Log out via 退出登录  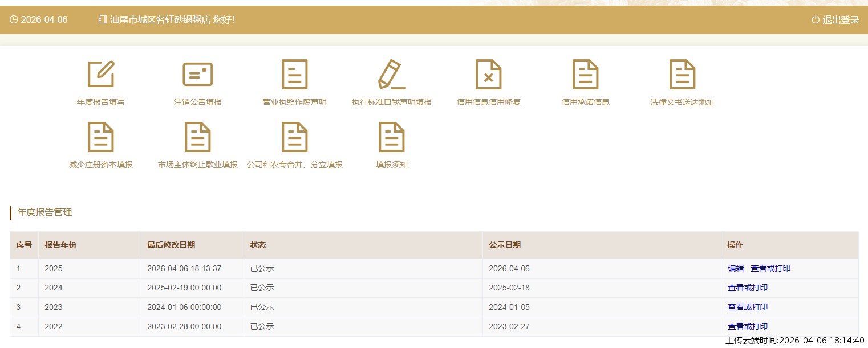(x=835, y=20)
